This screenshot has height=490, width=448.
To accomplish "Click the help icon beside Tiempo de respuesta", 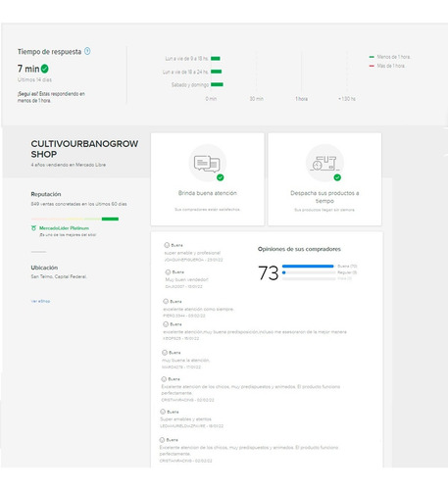I will [x=87, y=51].
